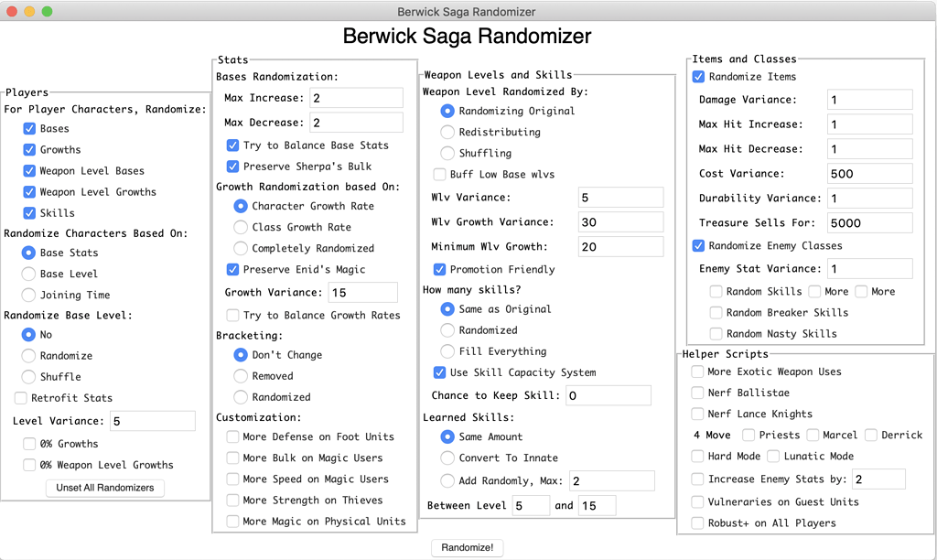Click Unset All Randomizers
The height and width of the screenshot is (560, 937).
coord(107,488)
